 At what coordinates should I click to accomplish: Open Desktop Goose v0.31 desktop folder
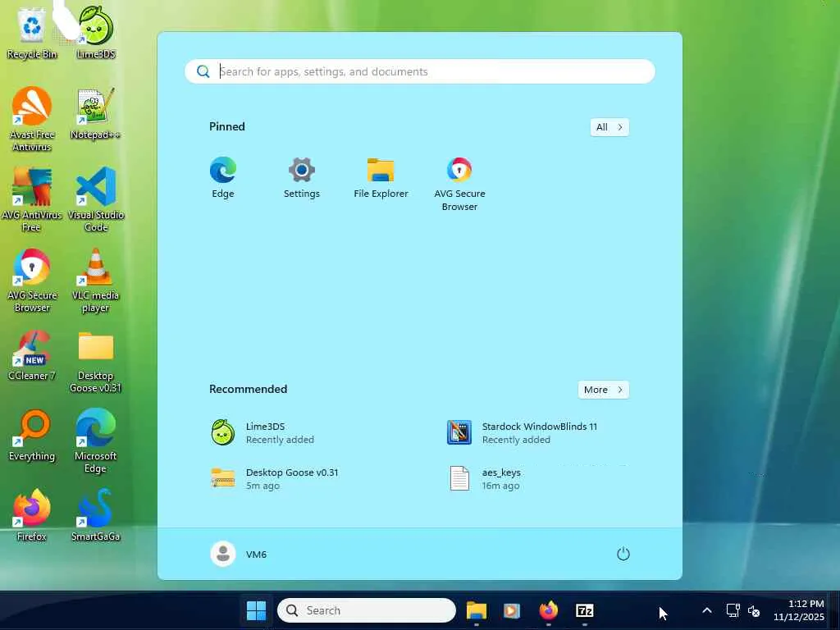coord(95,361)
